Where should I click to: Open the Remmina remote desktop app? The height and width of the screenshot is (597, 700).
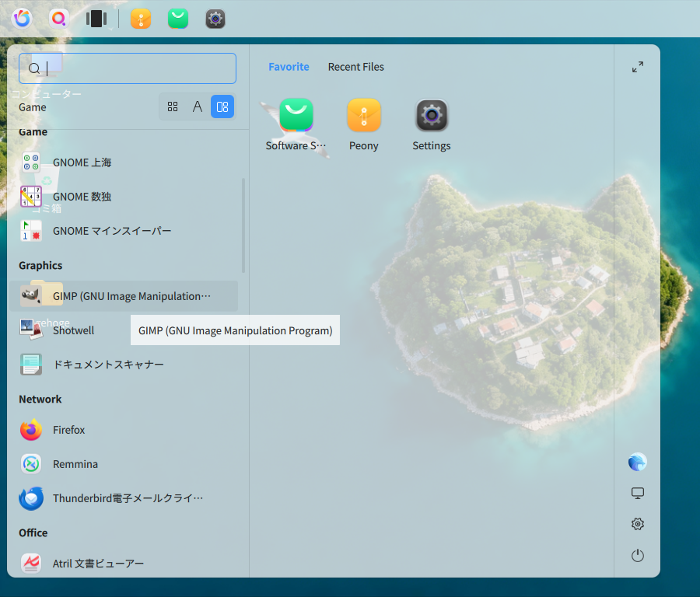[124, 464]
